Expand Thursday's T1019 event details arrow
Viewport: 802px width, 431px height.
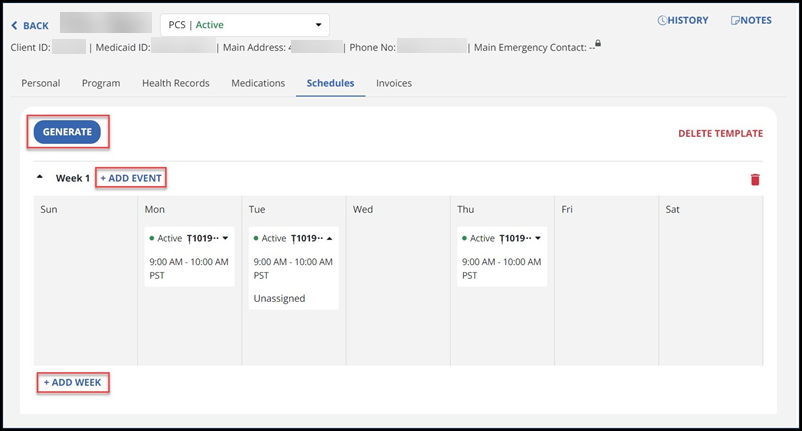(x=538, y=238)
